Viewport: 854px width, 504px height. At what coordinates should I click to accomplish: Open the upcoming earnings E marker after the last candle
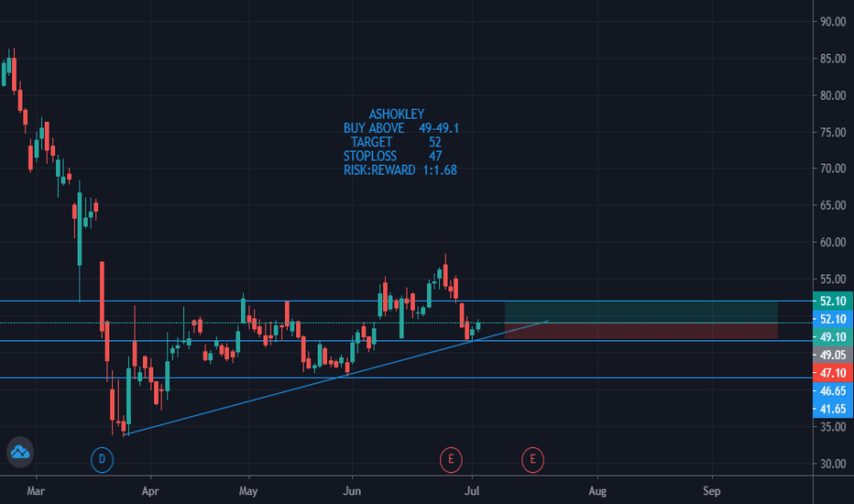(x=532, y=459)
